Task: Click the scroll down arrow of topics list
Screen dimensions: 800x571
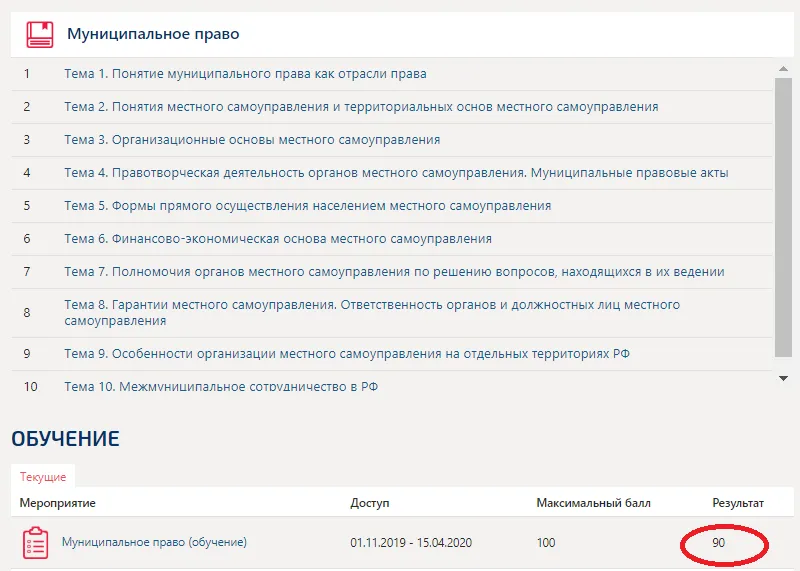Action: tap(783, 378)
